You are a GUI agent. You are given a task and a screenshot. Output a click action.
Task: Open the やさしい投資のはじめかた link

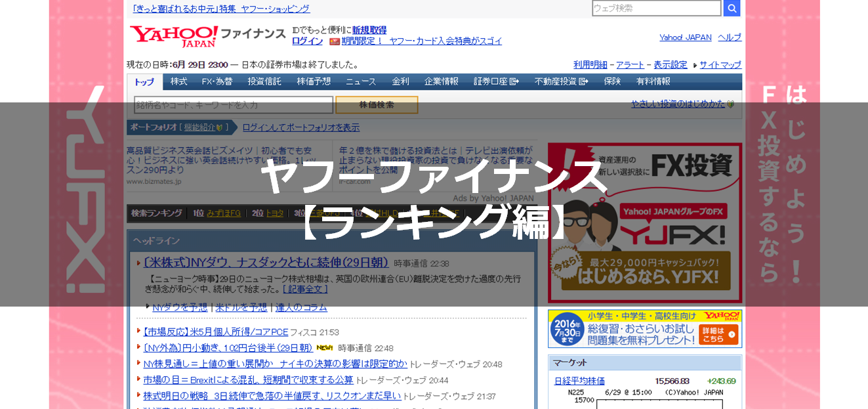pos(678,104)
